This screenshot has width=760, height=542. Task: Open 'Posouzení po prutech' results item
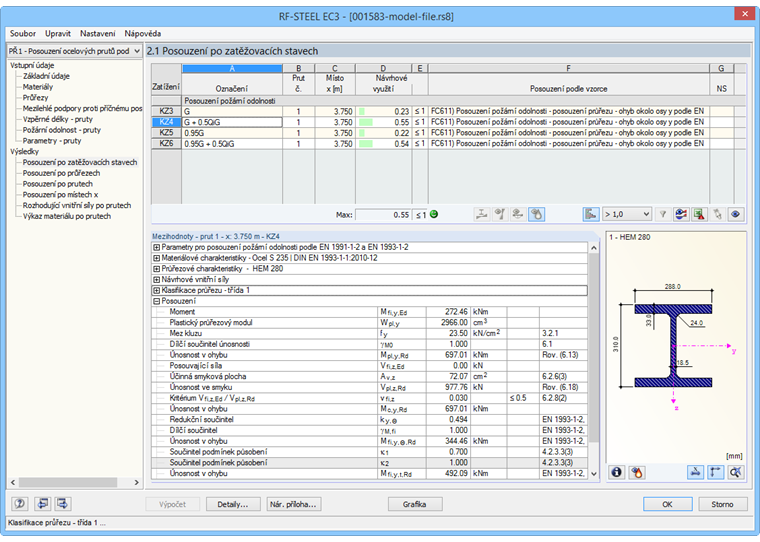tap(58, 184)
